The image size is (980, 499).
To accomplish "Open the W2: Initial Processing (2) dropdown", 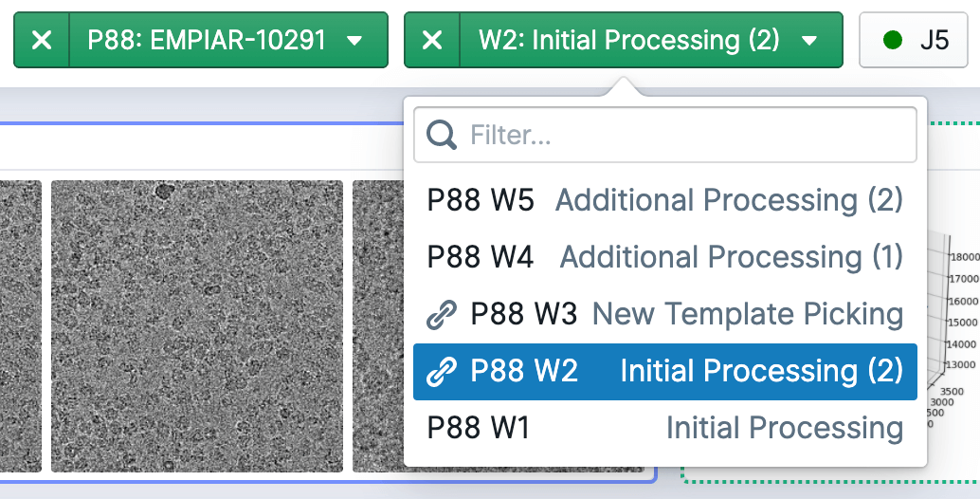I will [651, 40].
